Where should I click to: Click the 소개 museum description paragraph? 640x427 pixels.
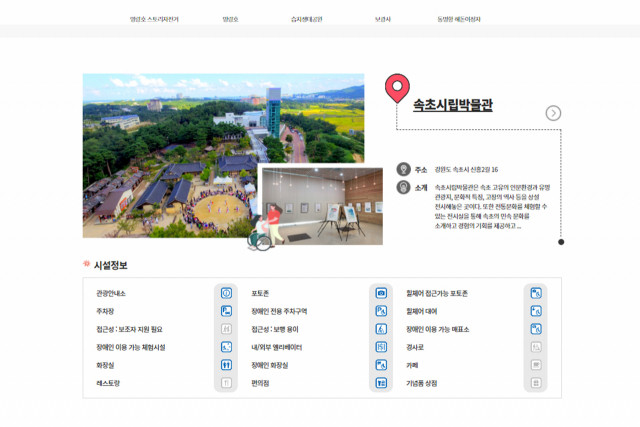pyautogui.click(x=492, y=207)
